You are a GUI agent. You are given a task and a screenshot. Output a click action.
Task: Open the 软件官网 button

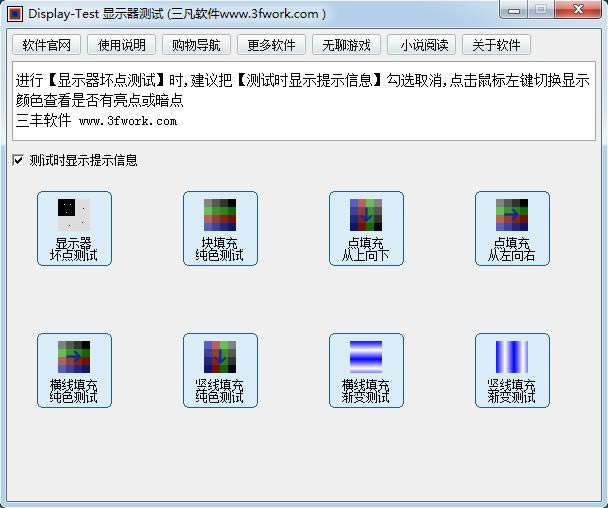point(47,45)
